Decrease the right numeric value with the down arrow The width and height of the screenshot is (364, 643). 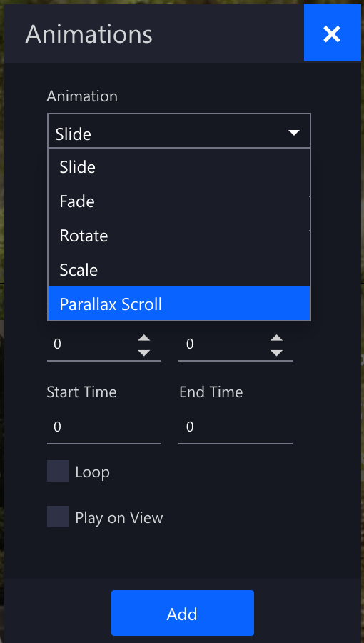coord(276,353)
